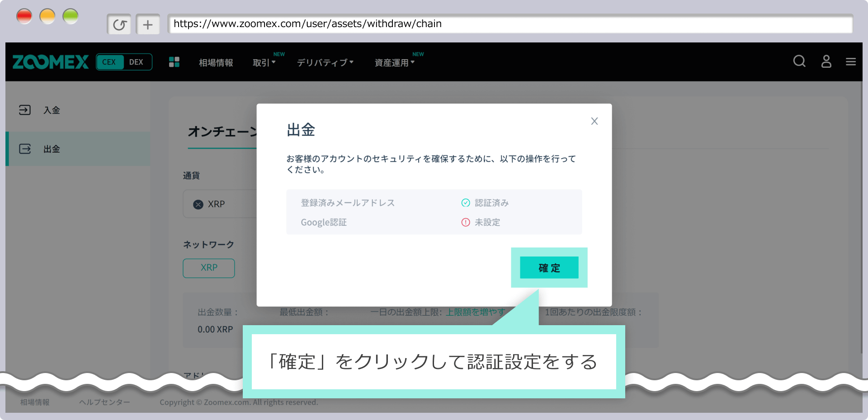
Task: Close the 出金 dialog with X
Action: tap(594, 121)
